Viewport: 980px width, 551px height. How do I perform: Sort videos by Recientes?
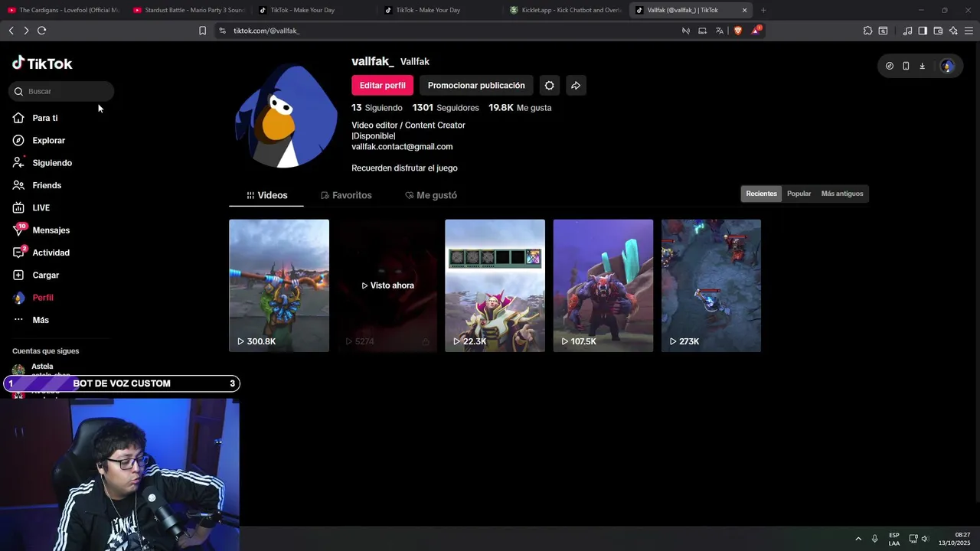[761, 194]
